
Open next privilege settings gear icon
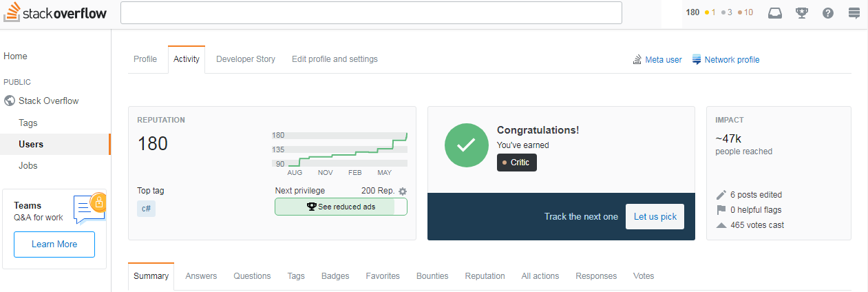[403, 191]
